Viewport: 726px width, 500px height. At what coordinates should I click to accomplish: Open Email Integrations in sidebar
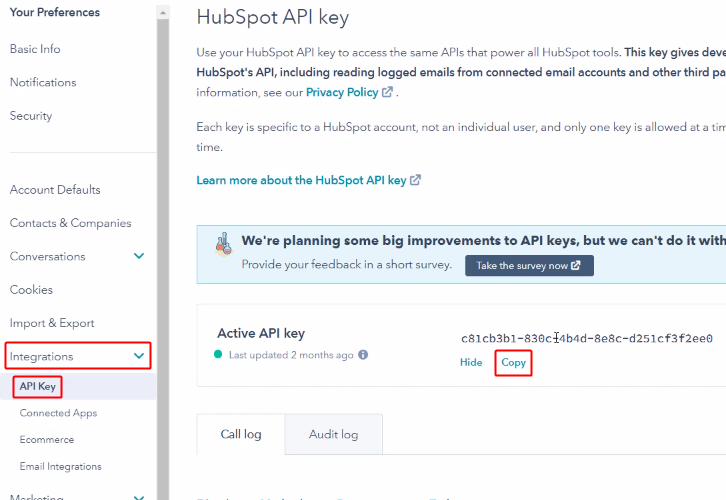60,466
